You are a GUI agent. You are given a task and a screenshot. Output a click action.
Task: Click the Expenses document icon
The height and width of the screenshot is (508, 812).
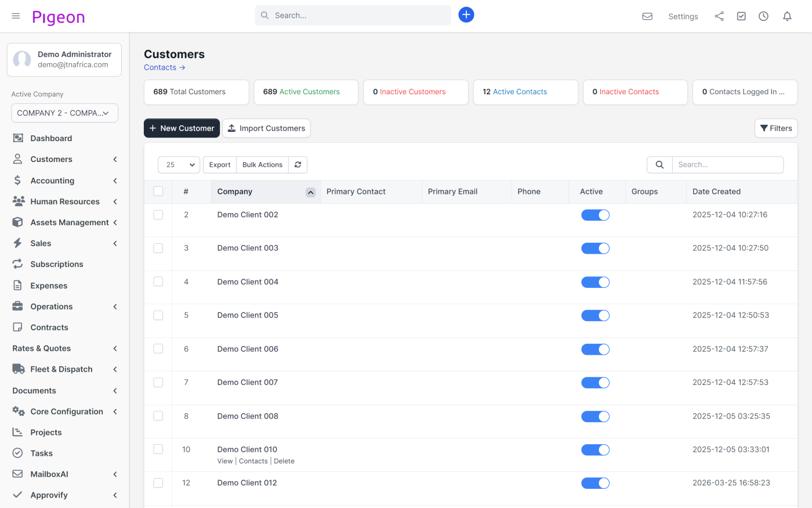tap(18, 286)
